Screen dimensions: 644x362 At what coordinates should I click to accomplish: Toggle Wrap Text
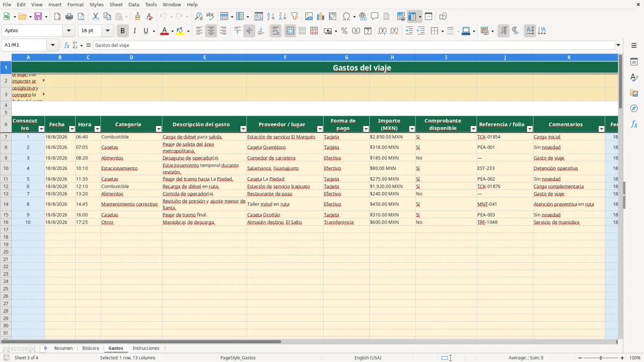275,31
